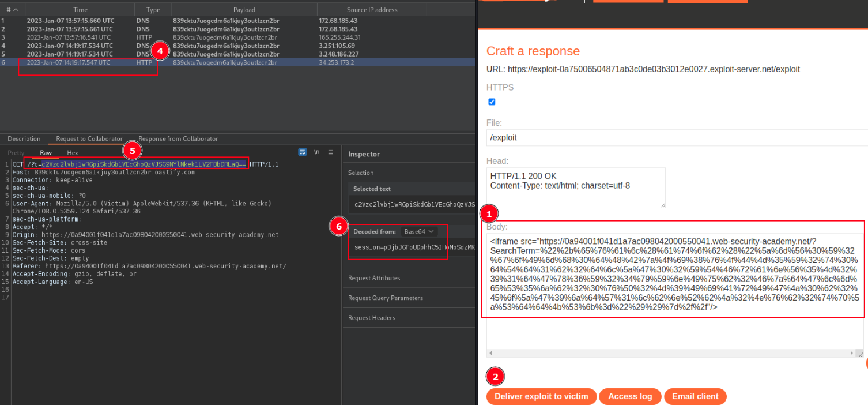Sort interactions by the # column

pyautogui.click(x=12, y=10)
